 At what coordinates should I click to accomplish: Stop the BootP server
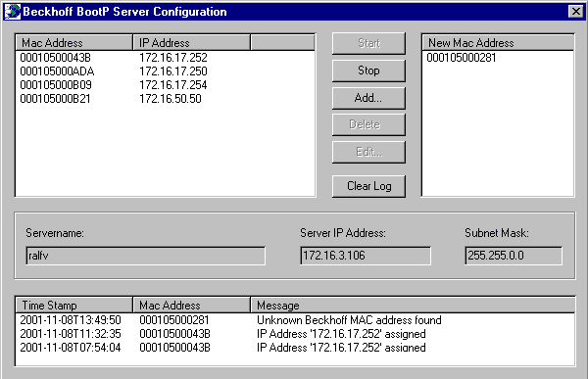point(368,71)
